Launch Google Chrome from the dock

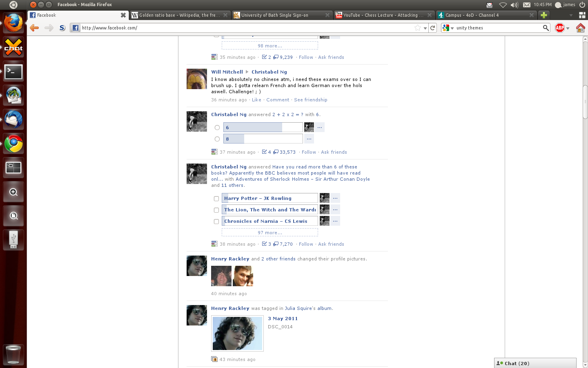pos(13,144)
